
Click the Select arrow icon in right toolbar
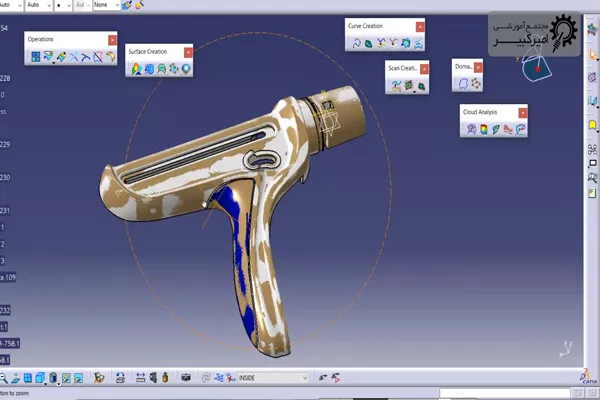click(593, 55)
